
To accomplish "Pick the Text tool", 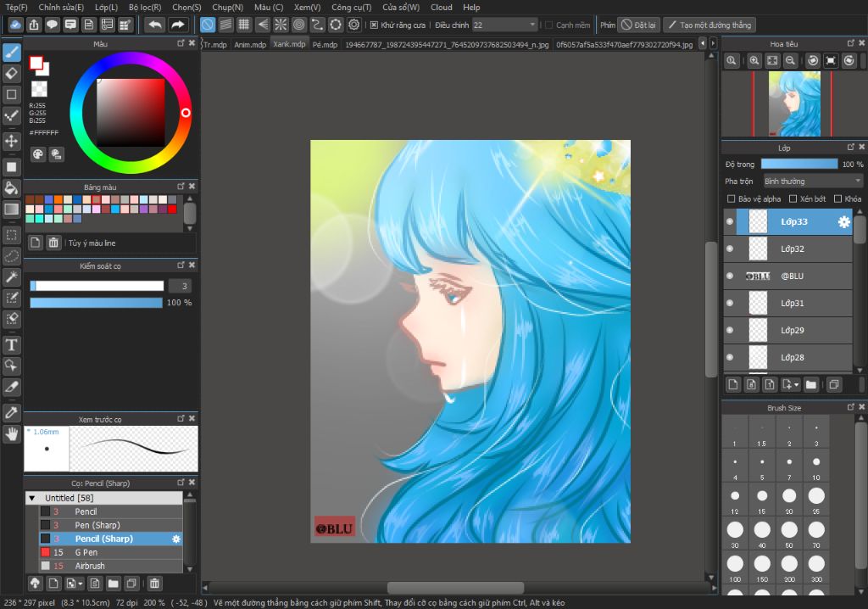I will click(x=12, y=345).
